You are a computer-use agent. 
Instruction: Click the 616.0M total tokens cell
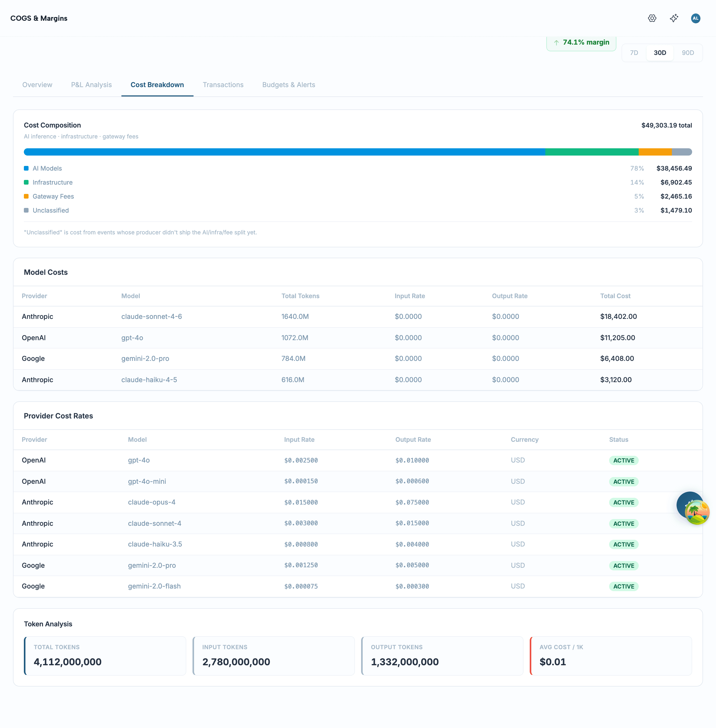pos(293,380)
